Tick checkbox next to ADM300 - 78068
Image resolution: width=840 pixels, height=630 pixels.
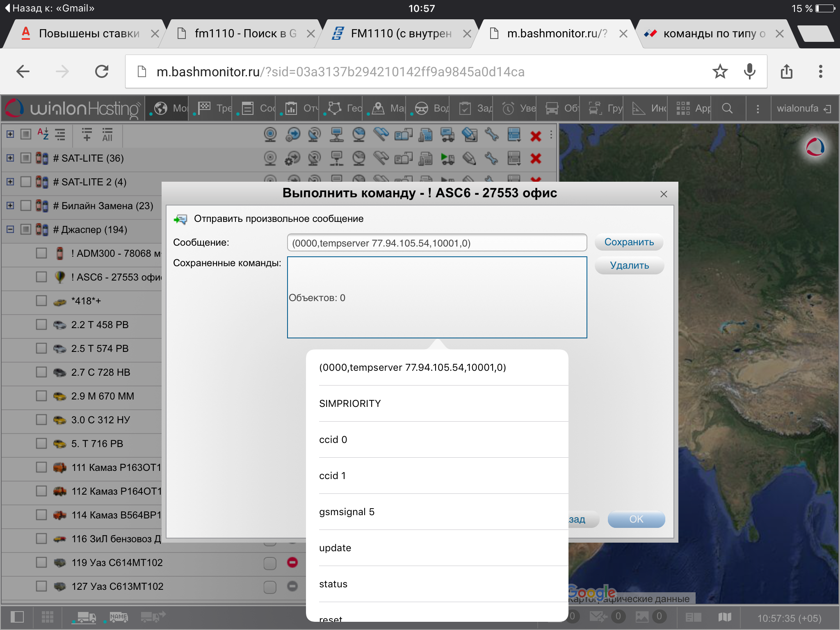(41, 253)
